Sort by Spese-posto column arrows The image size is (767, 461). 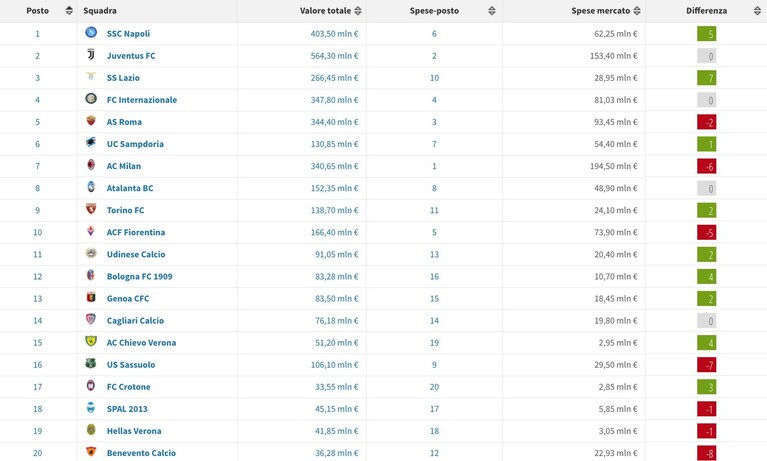(x=492, y=11)
